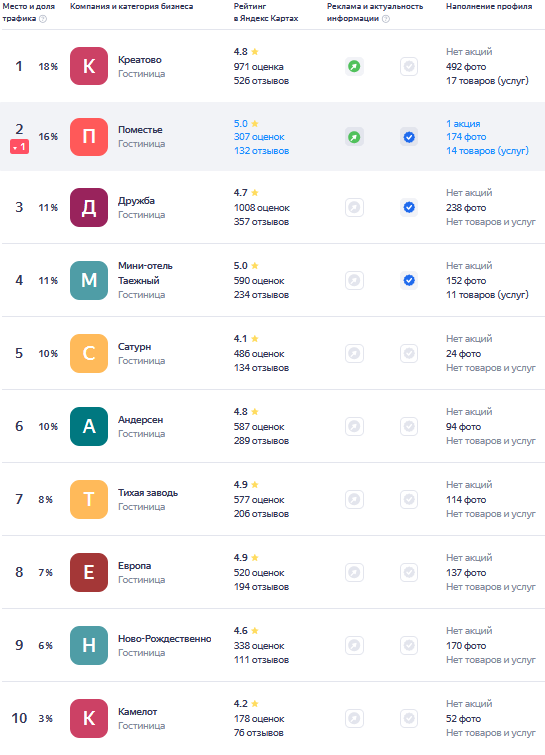Click the help icon next to Реклама и актуальность информации

(x=386, y=19)
